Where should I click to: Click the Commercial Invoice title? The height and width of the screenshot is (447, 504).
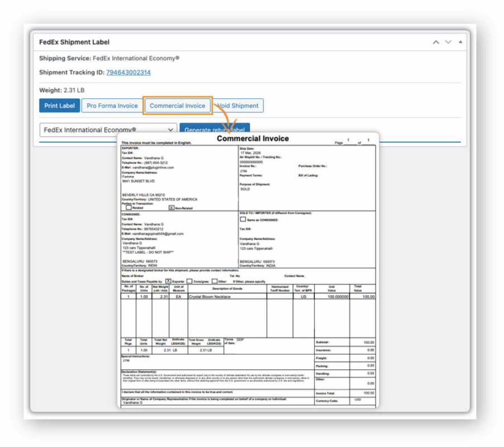pos(253,139)
